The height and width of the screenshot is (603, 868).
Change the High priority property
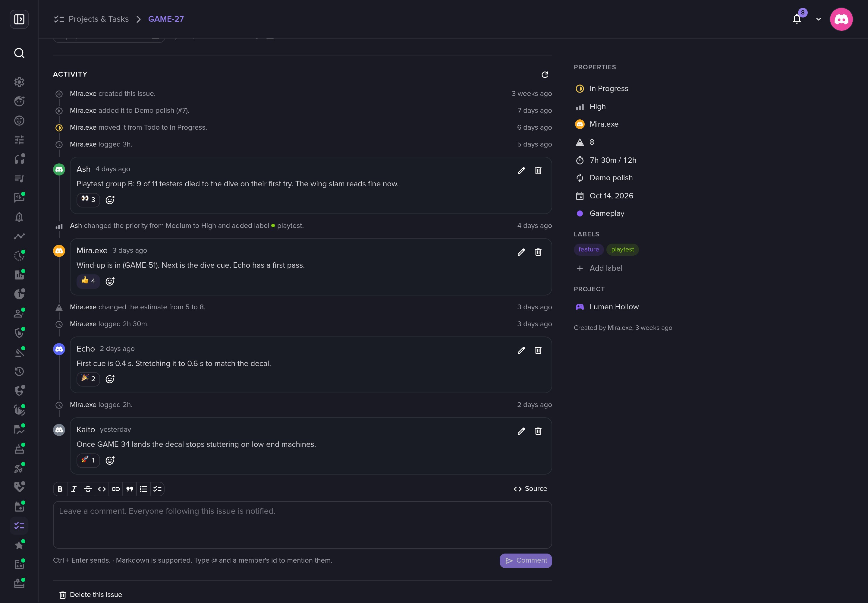[x=591, y=106]
